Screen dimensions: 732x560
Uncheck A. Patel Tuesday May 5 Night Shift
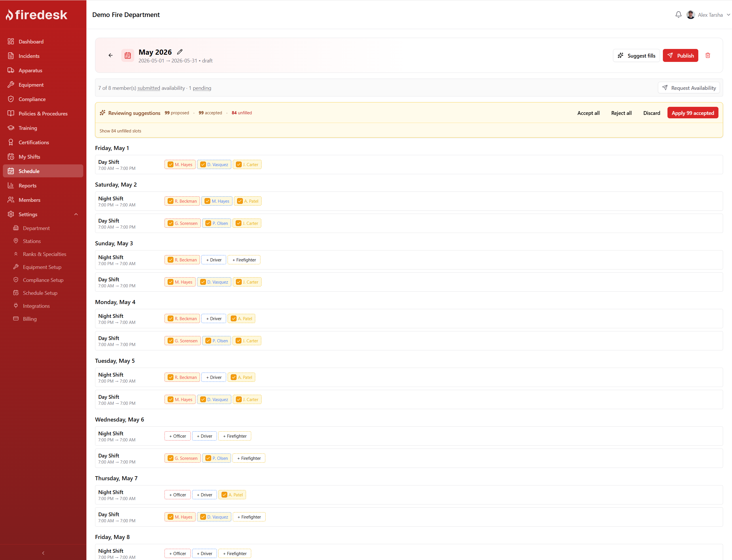[234, 377]
